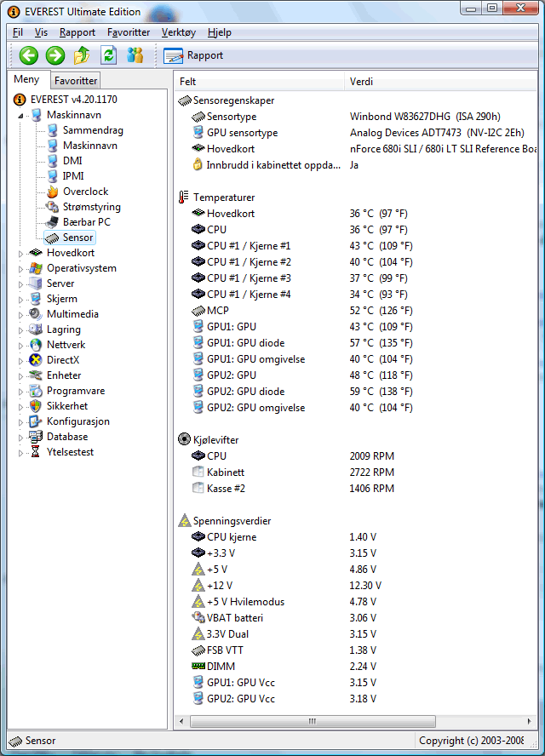
Task: Click the Operativsystem Windows flag icon
Action: coord(36,268)
